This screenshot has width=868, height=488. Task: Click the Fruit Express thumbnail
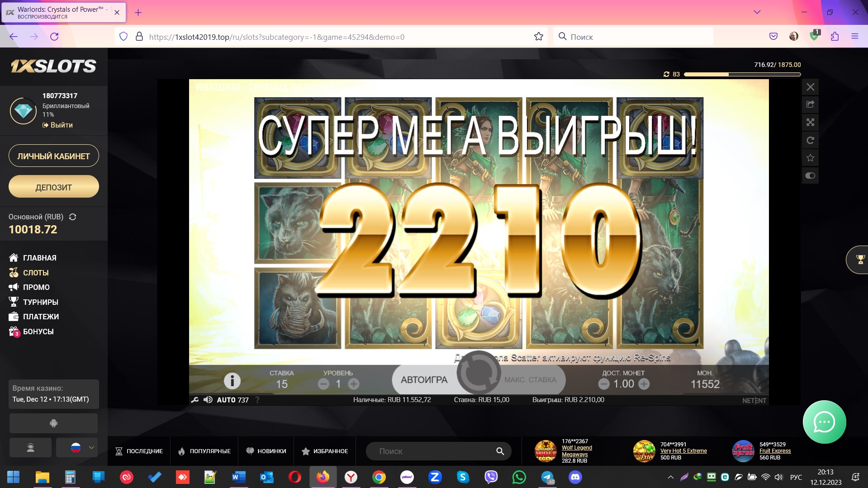743,451
